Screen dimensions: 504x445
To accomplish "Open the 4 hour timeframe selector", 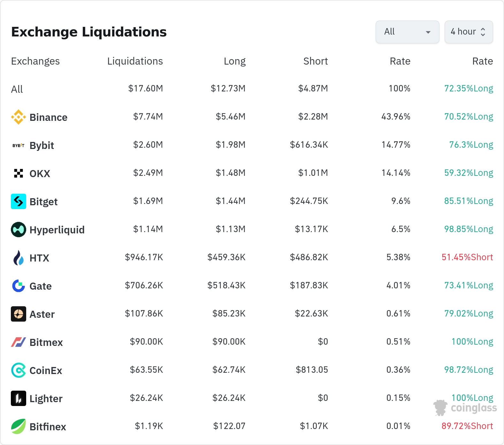I will tap(463, 32).
